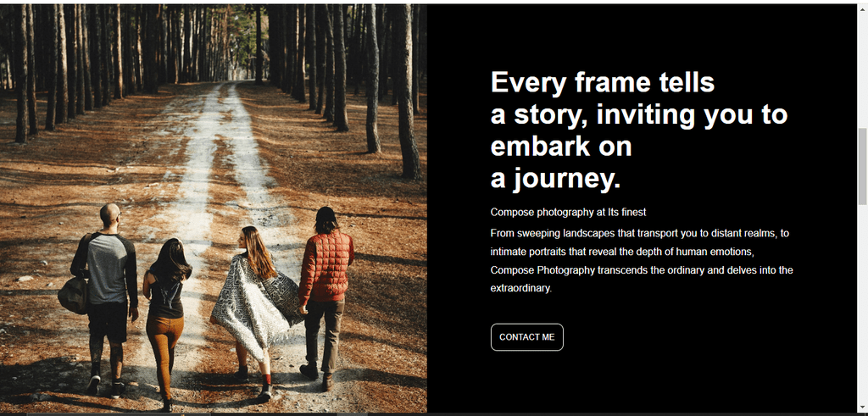Screen dimensions: 868x416
Task: Click the "Every frame tells" heading line
Action: point(603,82)
